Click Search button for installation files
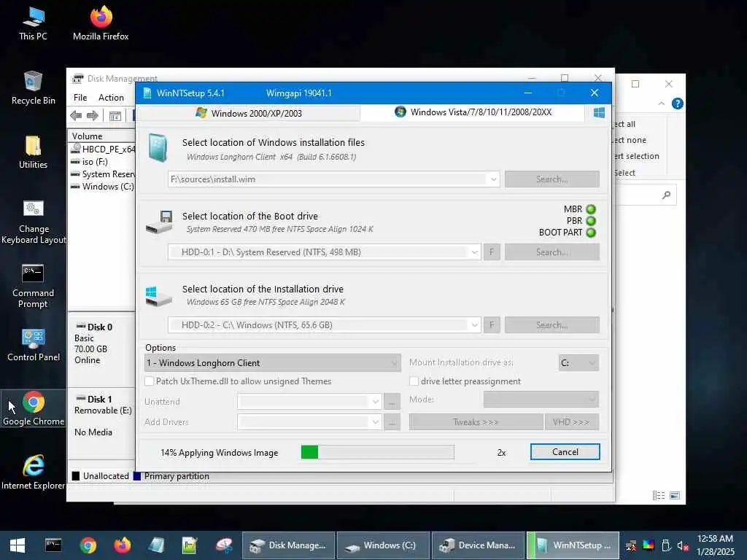The width and height of the screenshot is (747, 560). 552,179
